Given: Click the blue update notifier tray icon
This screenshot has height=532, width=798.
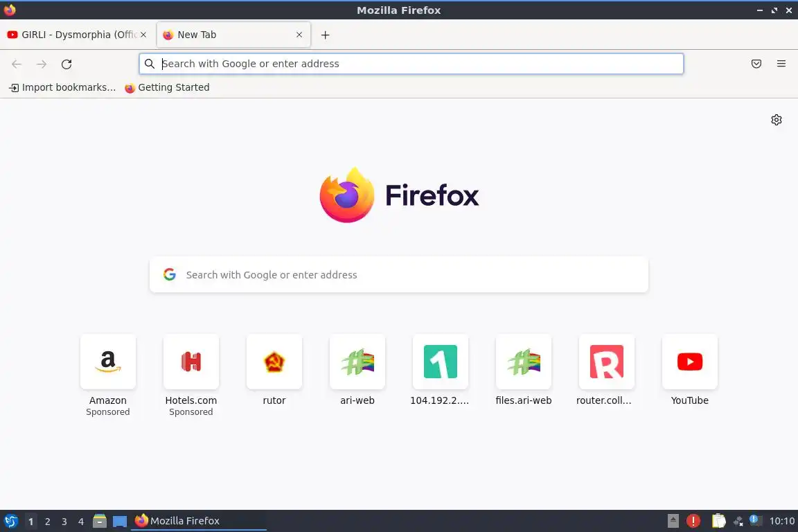Looking at the screenshot, I should coord(756,520).
